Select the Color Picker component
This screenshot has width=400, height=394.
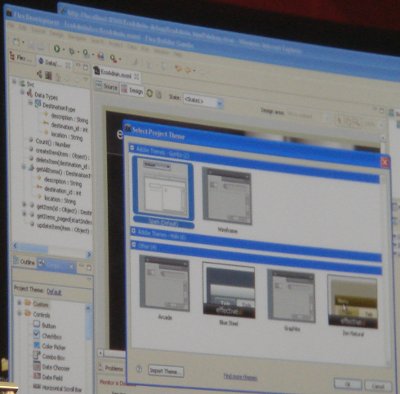pyautogui.click(x=49, y=346)
